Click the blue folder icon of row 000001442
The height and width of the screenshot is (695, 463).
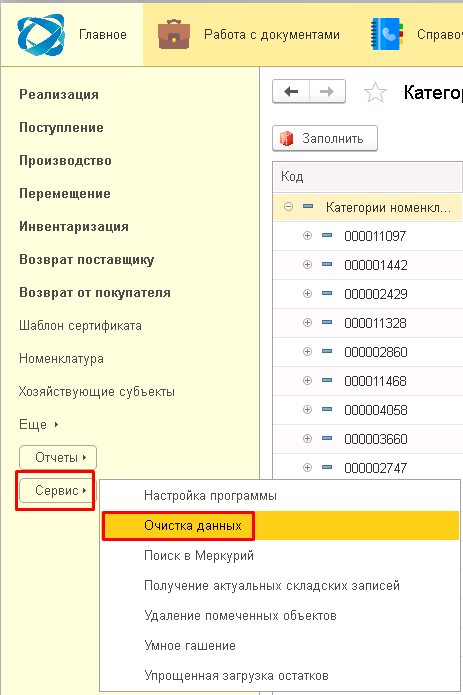[x=327, y=265]
